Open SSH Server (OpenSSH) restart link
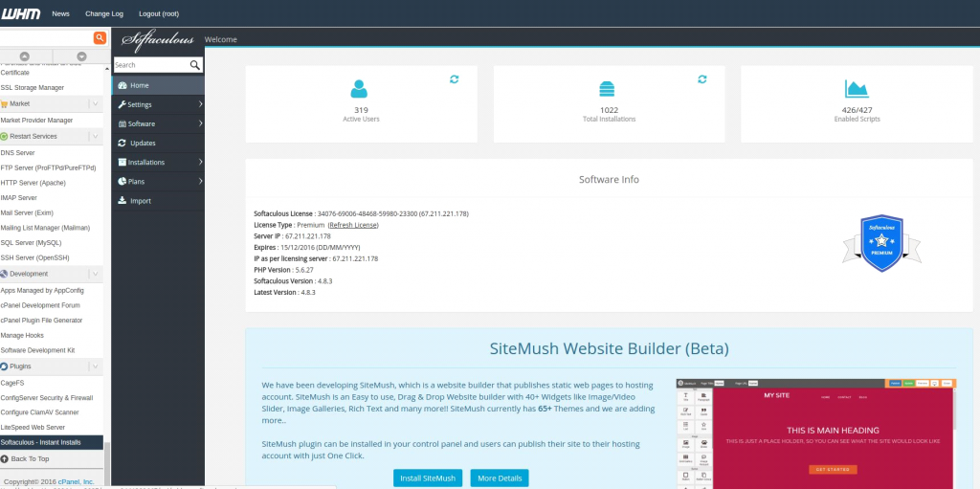This screenshot has height=489, width=980. tap(35, 257)
